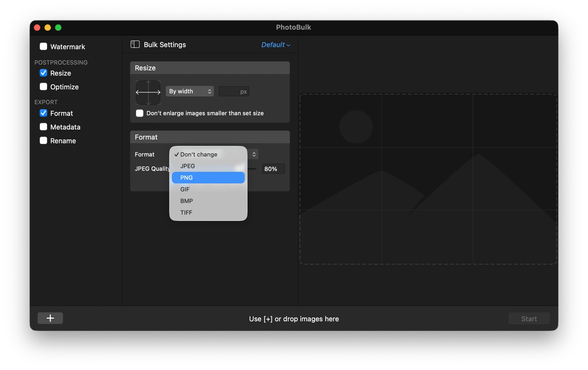Click the resize direction arrows icon
The height and width of the screenshot is (370, 588).
(148, 92)
